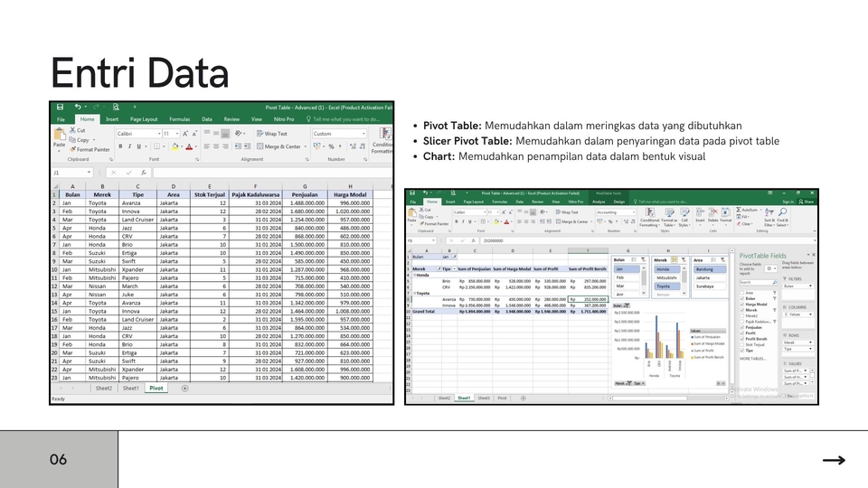This screenshot has height=488, width=868.
Task: Click Save icon in left Excel screenshot
Action: [60, 107]
